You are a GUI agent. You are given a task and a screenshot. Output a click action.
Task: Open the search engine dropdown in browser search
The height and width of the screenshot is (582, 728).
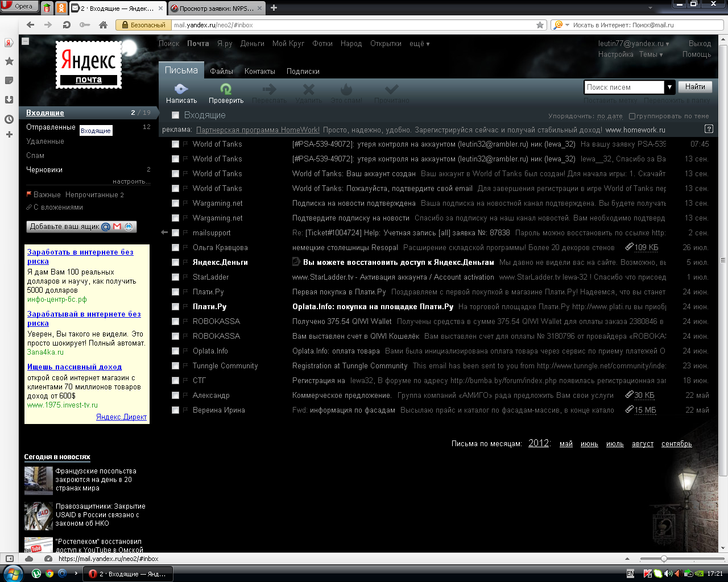point(561,25)
